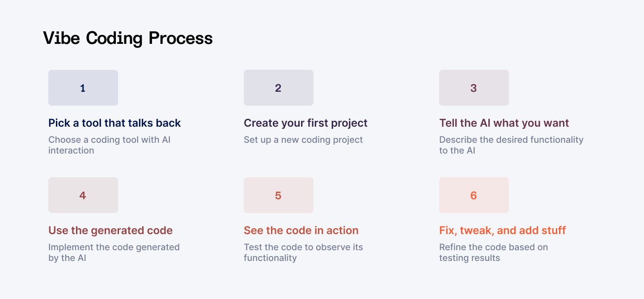This screenshot has width=644, height=299.
Task: Click the word 'Process' in the title
Action: point(181,38)
